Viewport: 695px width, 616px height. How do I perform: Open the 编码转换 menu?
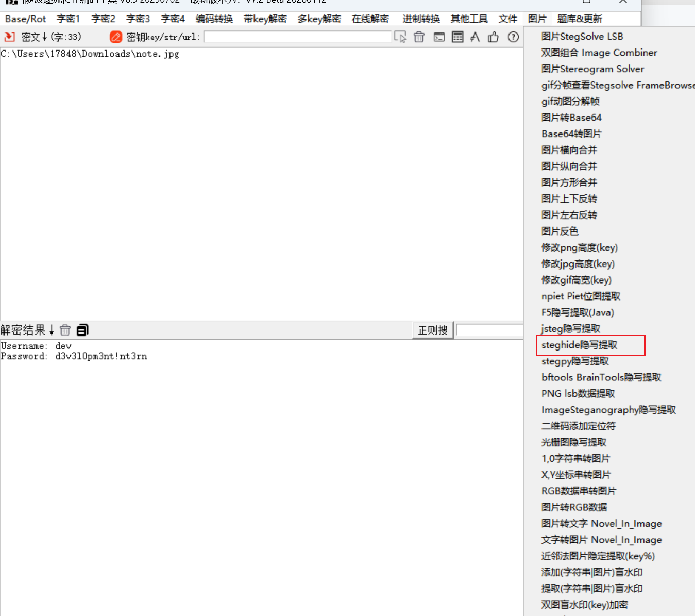pyautogui.click(x=214, y=19)
